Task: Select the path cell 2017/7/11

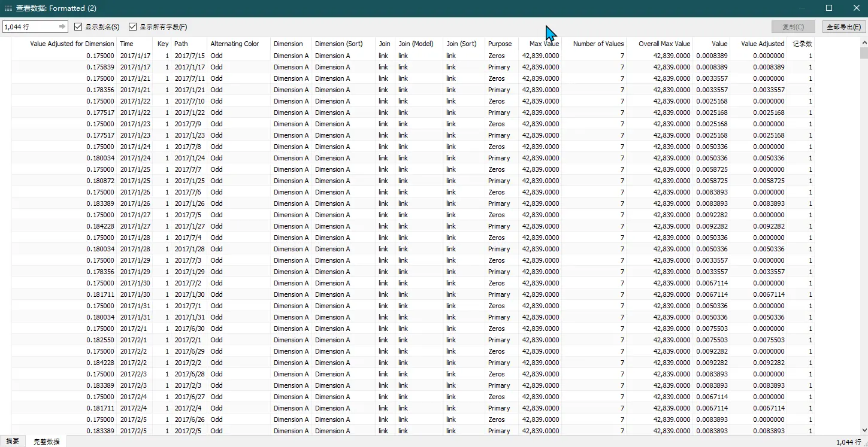Action: [189, 78]
